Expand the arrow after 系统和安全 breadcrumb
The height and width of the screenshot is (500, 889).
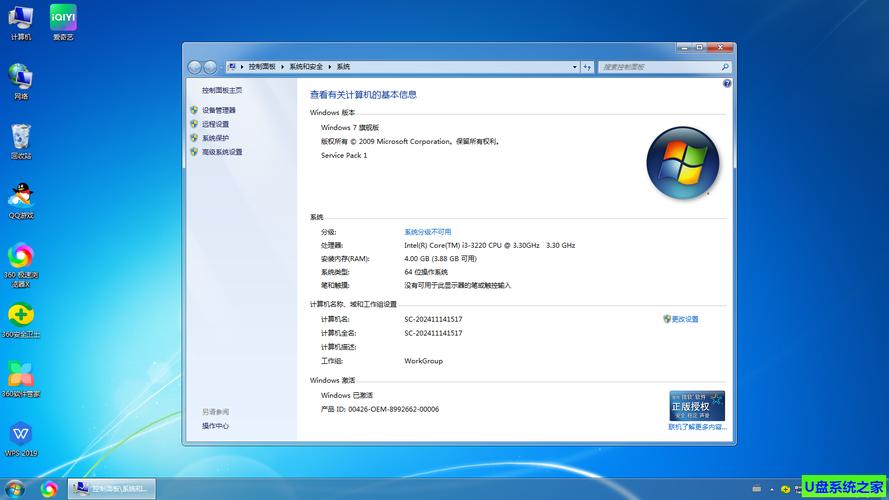(x=329, y=67)
